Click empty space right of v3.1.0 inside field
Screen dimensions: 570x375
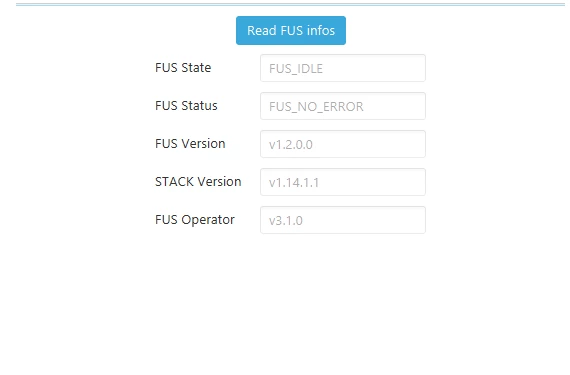coord(364,220)
